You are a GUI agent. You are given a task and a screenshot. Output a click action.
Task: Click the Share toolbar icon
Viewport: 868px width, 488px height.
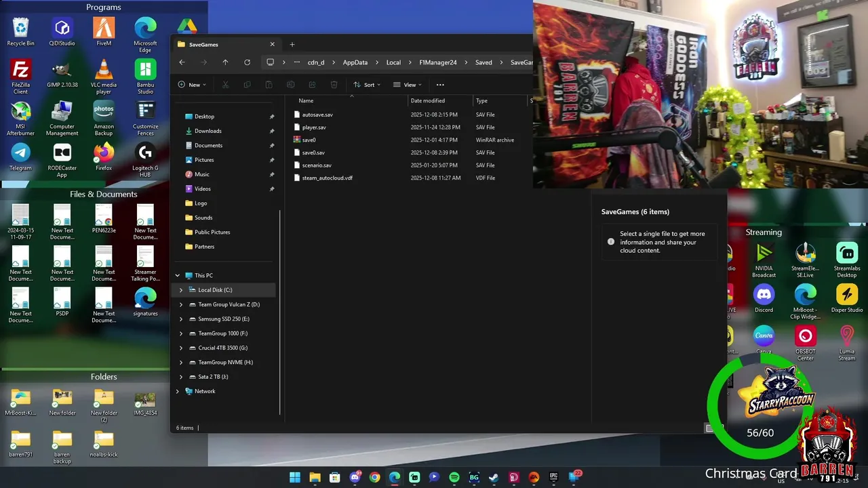(312, 85)
